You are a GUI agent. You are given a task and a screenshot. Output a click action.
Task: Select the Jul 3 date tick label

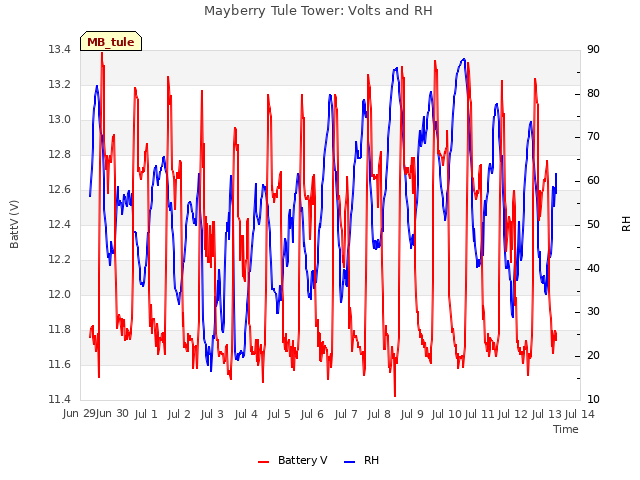(x=212, y=414)
